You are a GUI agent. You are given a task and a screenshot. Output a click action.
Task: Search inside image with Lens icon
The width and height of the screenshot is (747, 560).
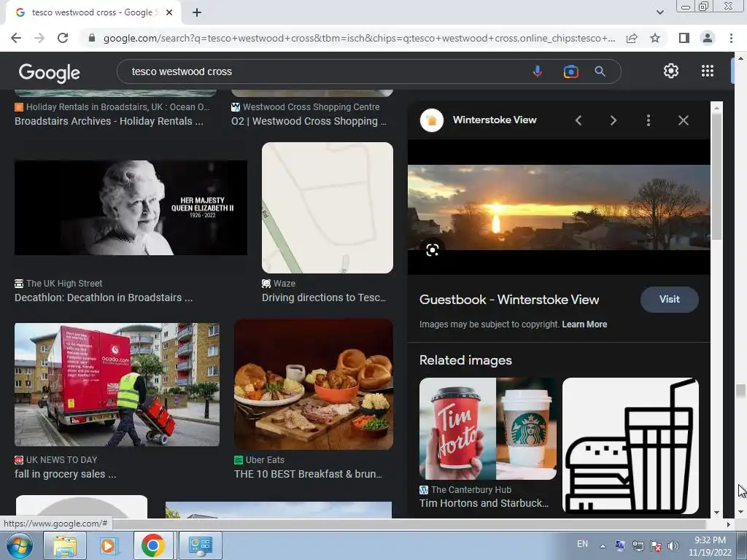(432, 250)
